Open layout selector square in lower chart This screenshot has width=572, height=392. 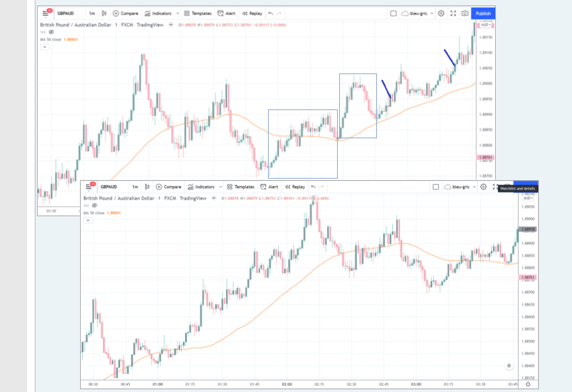(435, 187)
